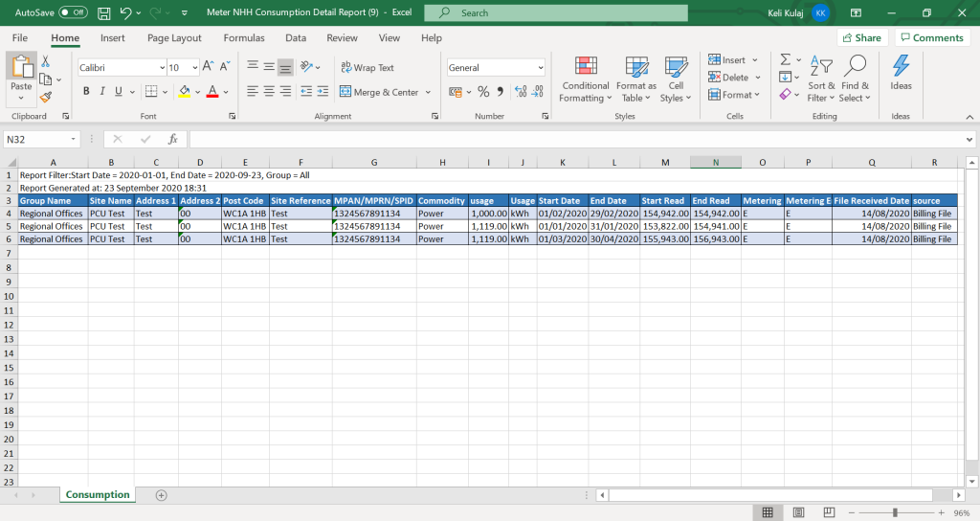Open the Comments button
Viewport: 980px width, 521px height.
pyautogui.click(x=931, y=38)
